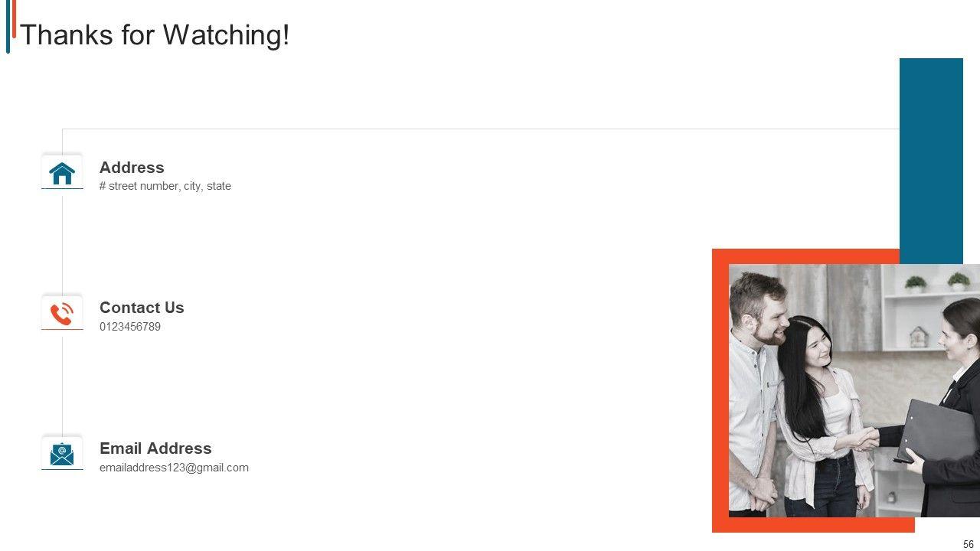
Task: Click the potted plants on the shelf
Action: pos(937,283)
